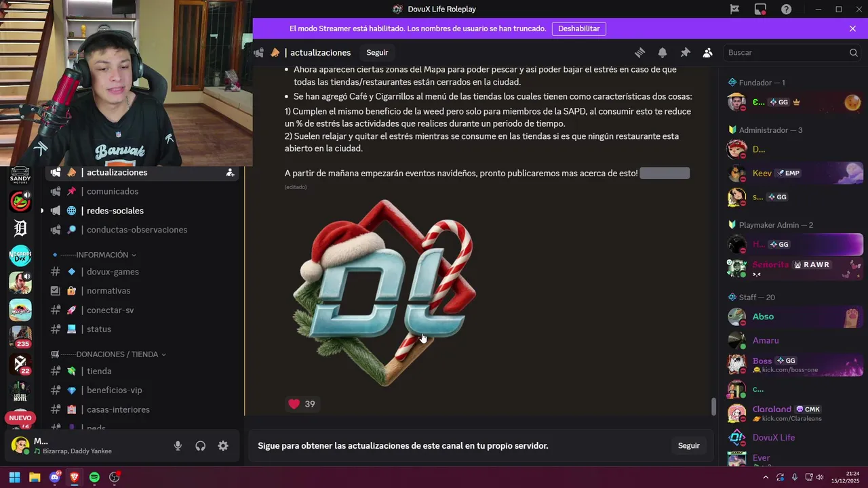
Task: Open member Abso's profile
Action: pyautogui.click(x=794, y=317)
